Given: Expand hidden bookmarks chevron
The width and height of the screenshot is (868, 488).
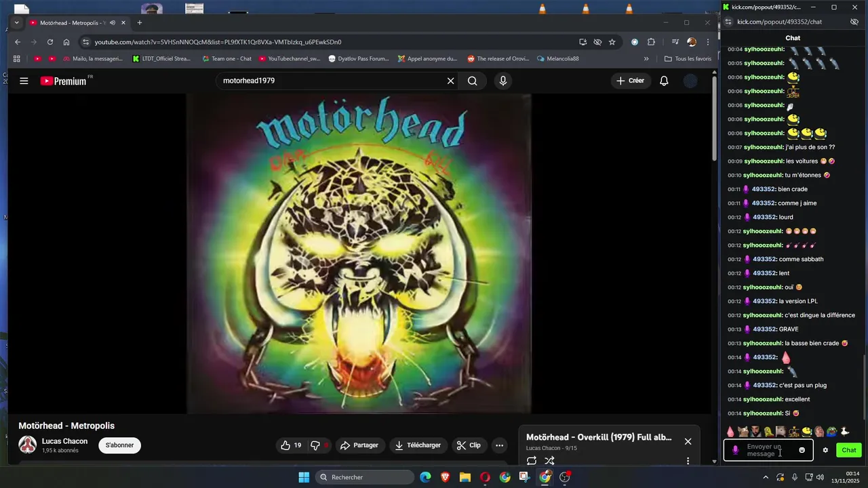Looking at the screenshot, I should [x=646, y=59].
